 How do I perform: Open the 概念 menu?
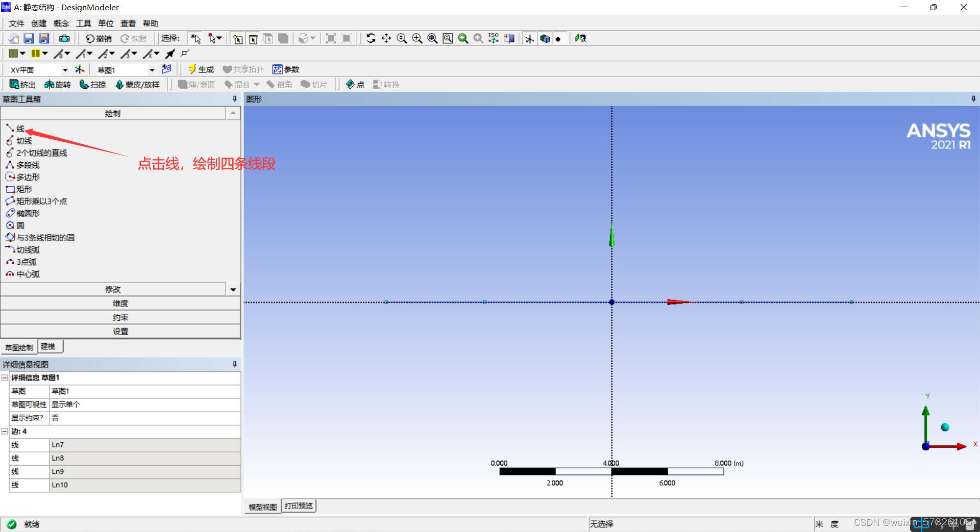click(x=61, y=23)
